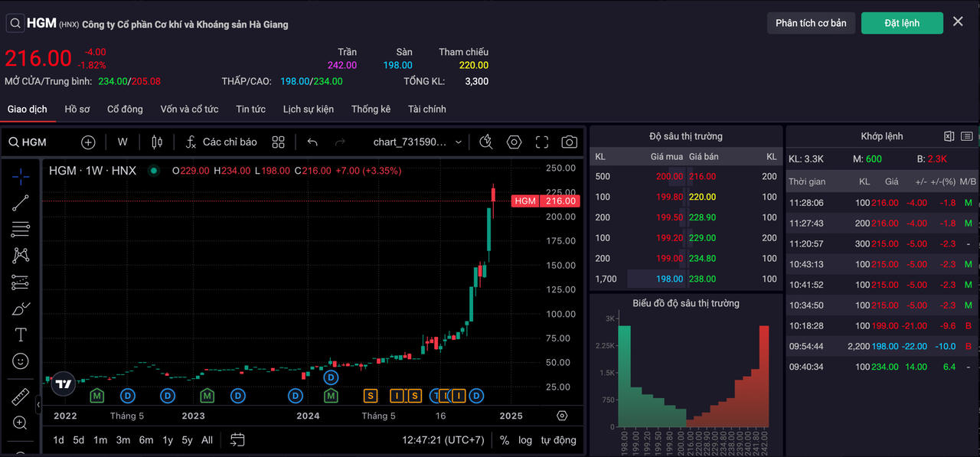Select the text annotation tool
The width and height of the screenshot is (980, 457).
click(x=21, y=335)
